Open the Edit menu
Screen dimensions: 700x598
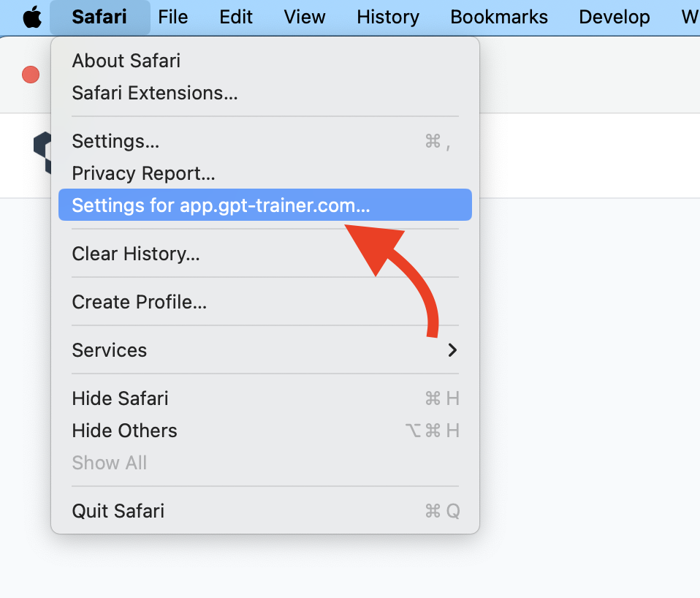click(x=236, y=18)
